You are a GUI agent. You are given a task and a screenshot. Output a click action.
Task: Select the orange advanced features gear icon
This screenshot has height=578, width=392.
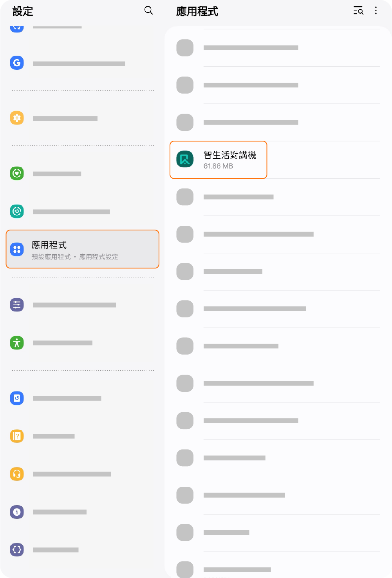pyautogui.click(x=17, y=118)
